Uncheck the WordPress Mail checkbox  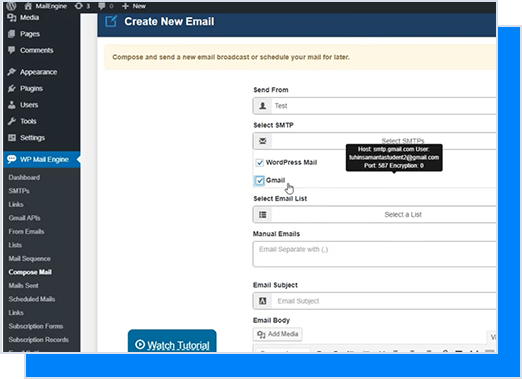coord(259,163)
